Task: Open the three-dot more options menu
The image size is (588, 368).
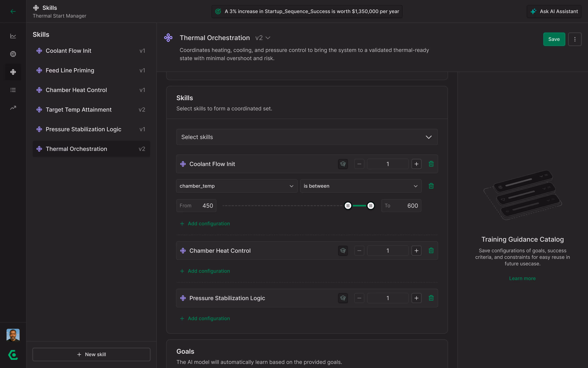Action: (x=575, y=39)
